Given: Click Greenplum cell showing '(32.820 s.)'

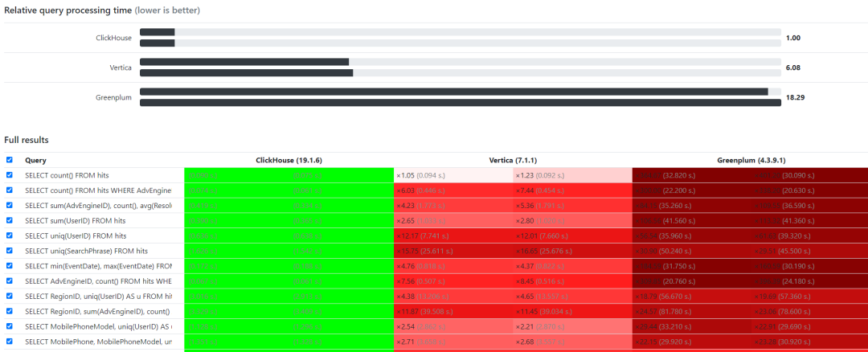Looking at the screenshot, I should [x=691, y=175].
